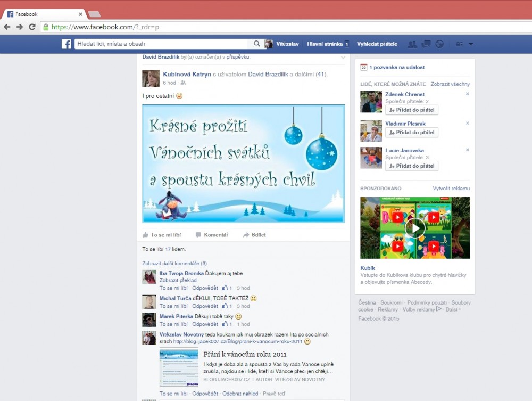
Task: Like the post via 'To se mi líbí'
Action: pyautogui.click(x=162, y=235)
